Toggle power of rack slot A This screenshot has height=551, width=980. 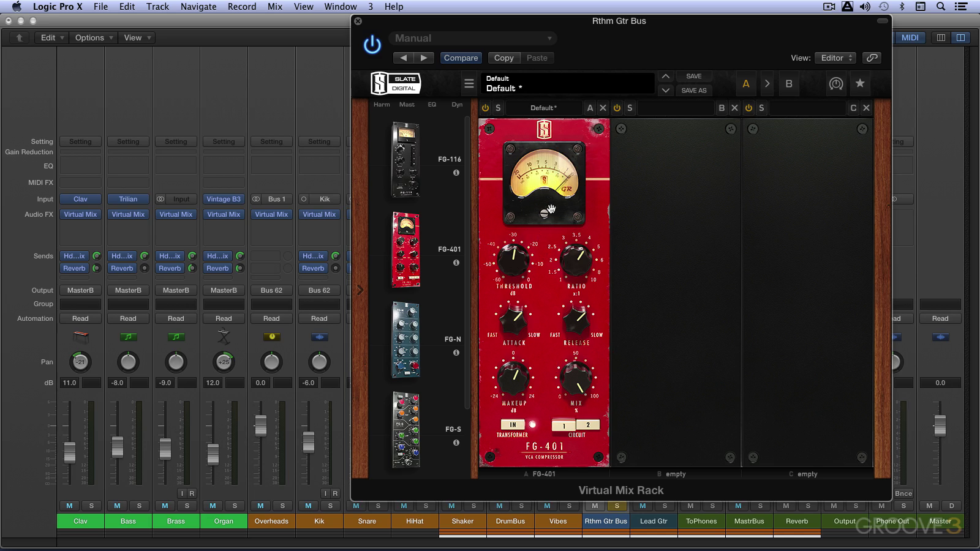(485, 108)
